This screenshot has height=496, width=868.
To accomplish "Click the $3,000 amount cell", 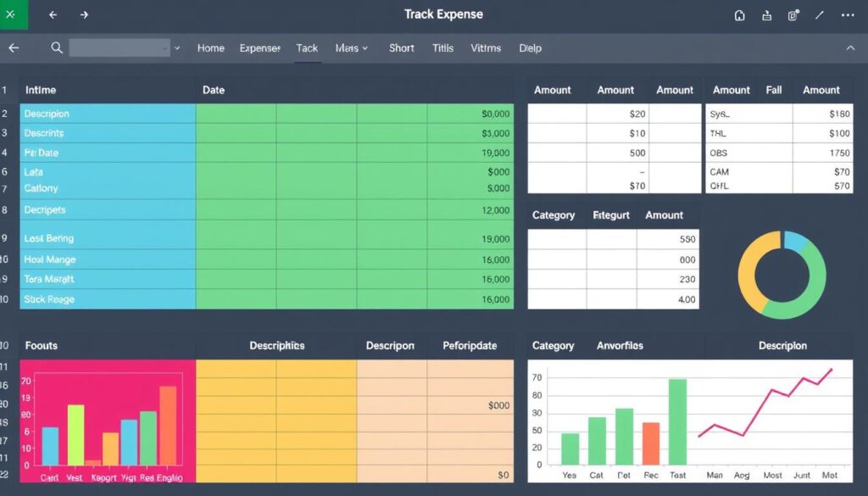I will [470, 133].
